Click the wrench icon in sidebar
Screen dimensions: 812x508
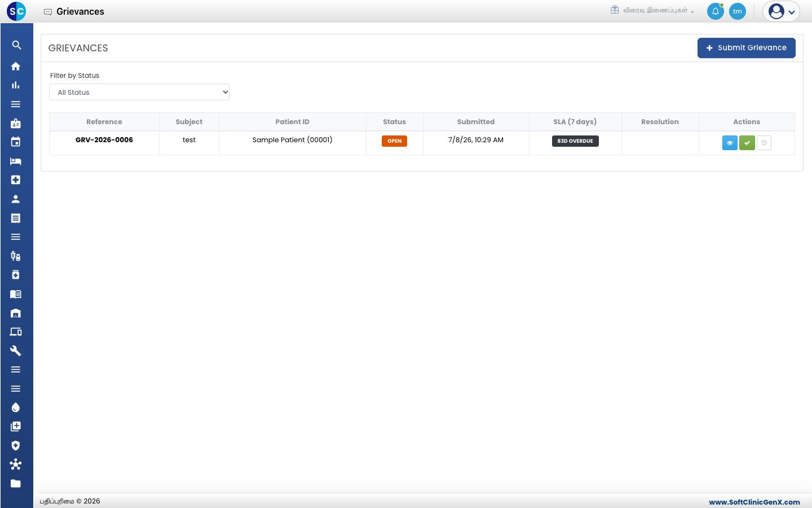click(16, 351)
